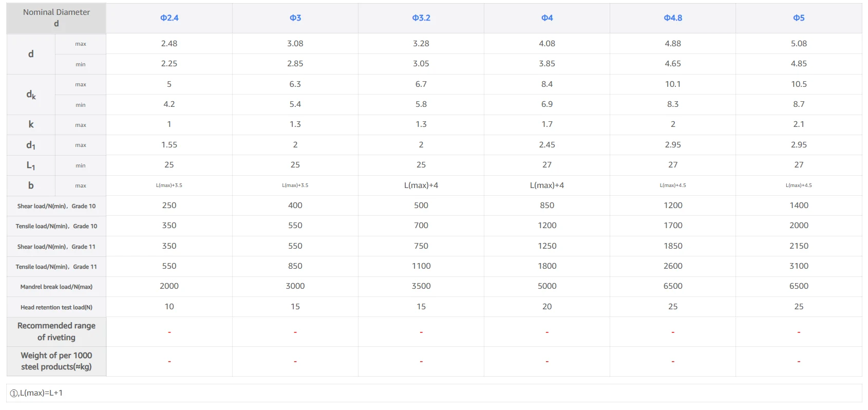
Task: Open the Φ5 diameter link
Action: click(x=799, y=18)
